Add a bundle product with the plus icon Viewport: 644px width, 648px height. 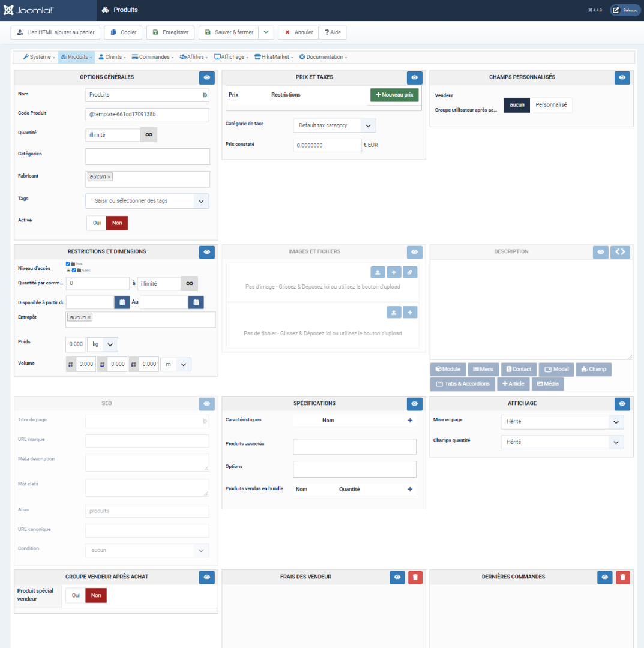[410, 489]
